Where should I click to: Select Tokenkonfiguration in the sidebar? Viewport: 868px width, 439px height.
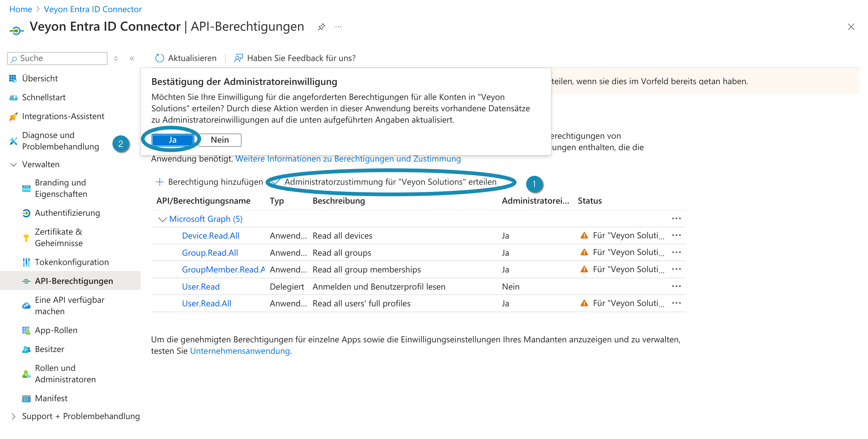click(x=72, y=262)
